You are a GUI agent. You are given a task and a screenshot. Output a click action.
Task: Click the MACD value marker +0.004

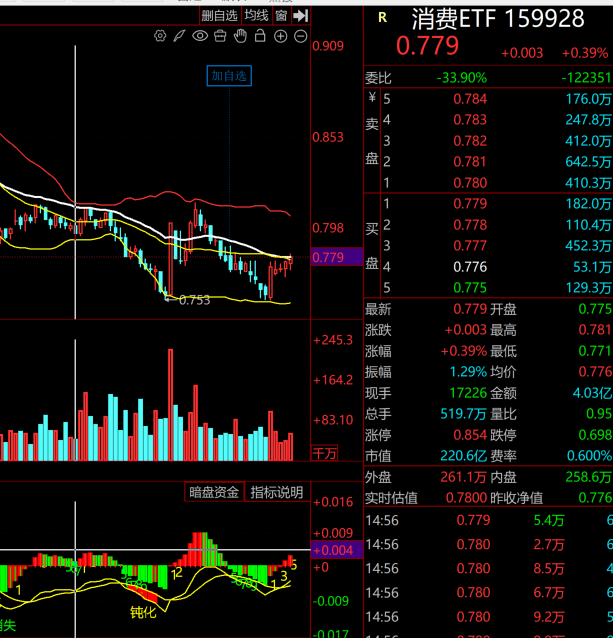[336, 550]
